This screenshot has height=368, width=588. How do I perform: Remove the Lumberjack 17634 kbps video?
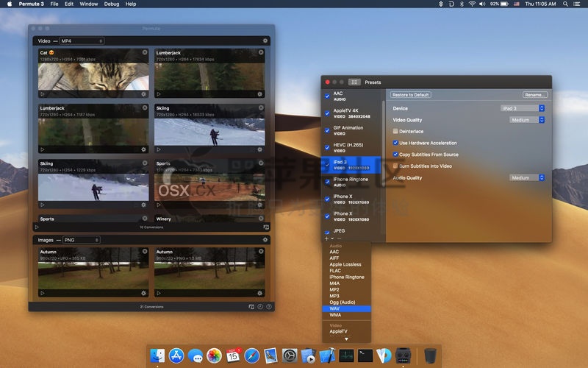[x=261, y=52]
